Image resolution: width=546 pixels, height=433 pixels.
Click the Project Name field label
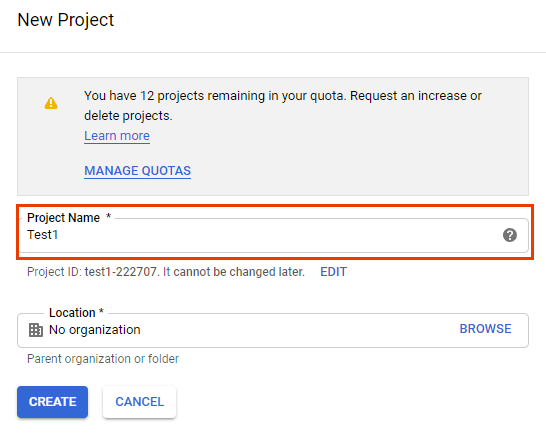click(x=63, y=218)
